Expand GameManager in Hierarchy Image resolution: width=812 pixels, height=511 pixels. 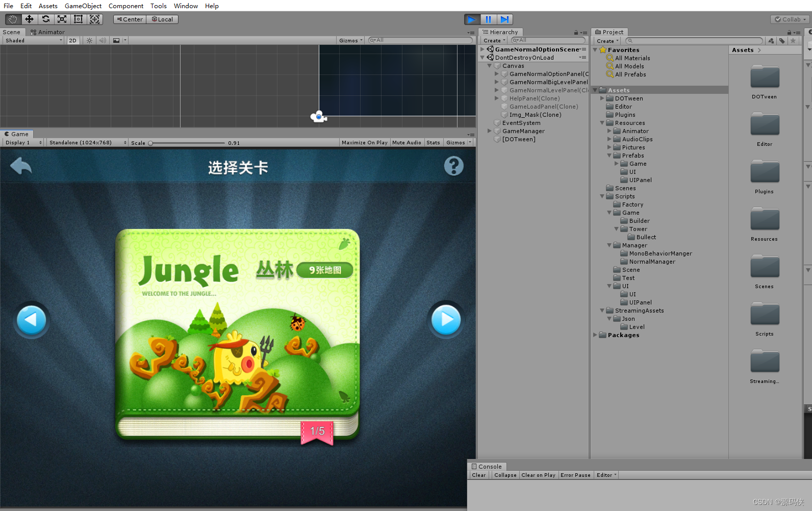(490, 131)
